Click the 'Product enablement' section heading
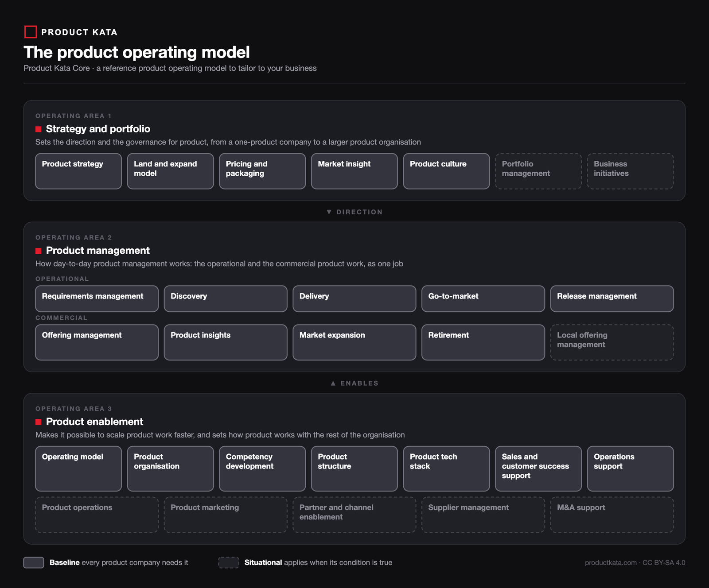The height and width of the screenshot is (588, 709). 94,422
